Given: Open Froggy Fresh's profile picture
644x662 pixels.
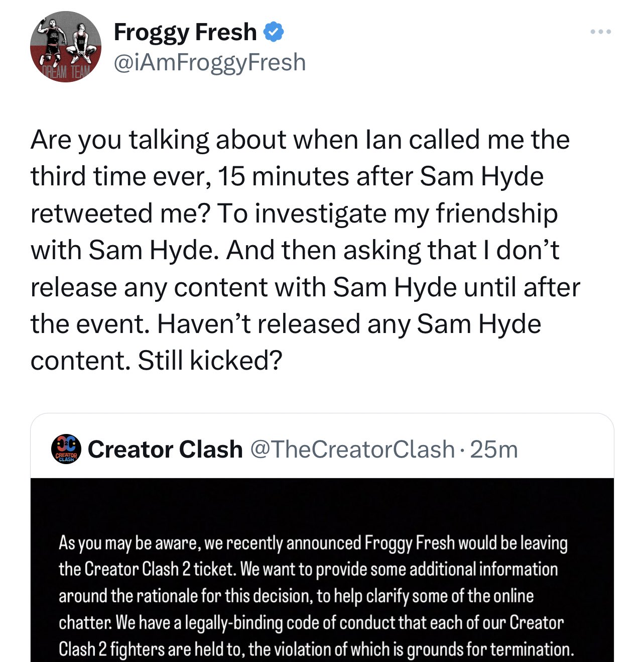Looking at the screenshot, I should (x=66, y=47).
